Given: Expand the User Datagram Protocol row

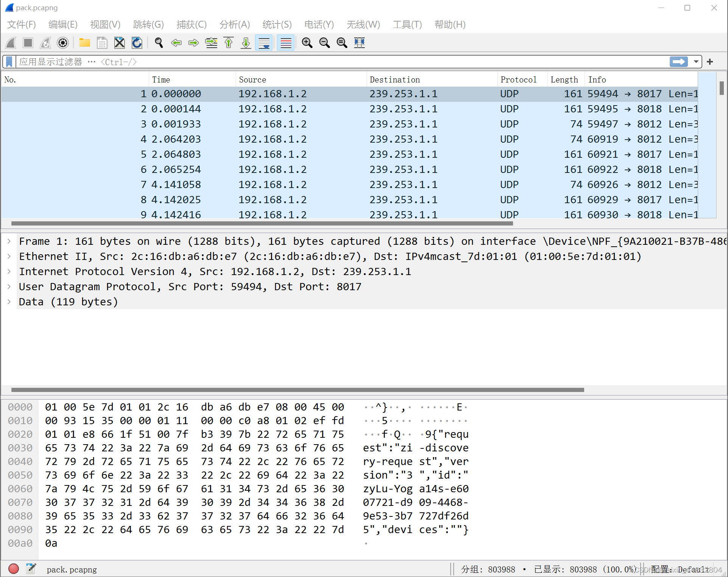Looking at the screenshot, I should pyautogui.click(x=9, y=287).
